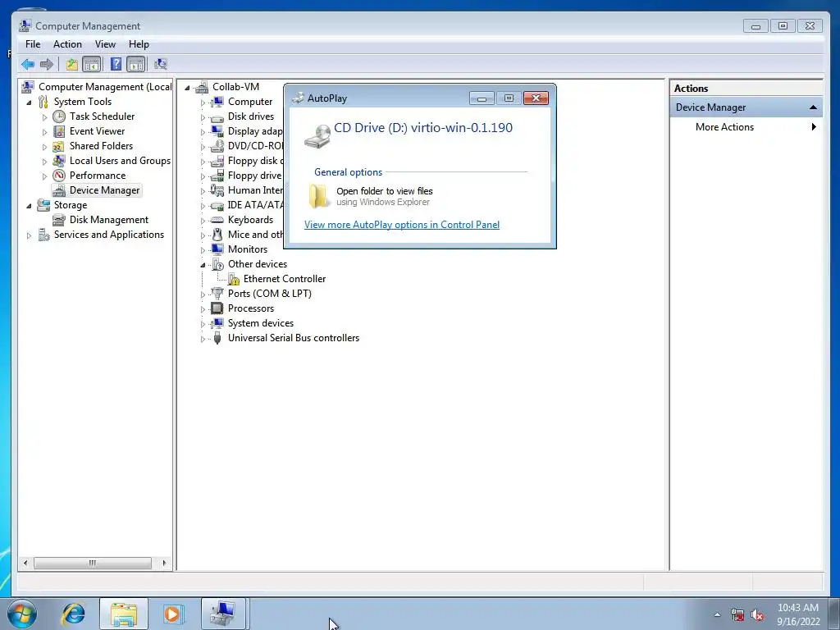The image size is (840, 630).
Task: Collapse the Collab-VM root node
Action: click(187, 87)
